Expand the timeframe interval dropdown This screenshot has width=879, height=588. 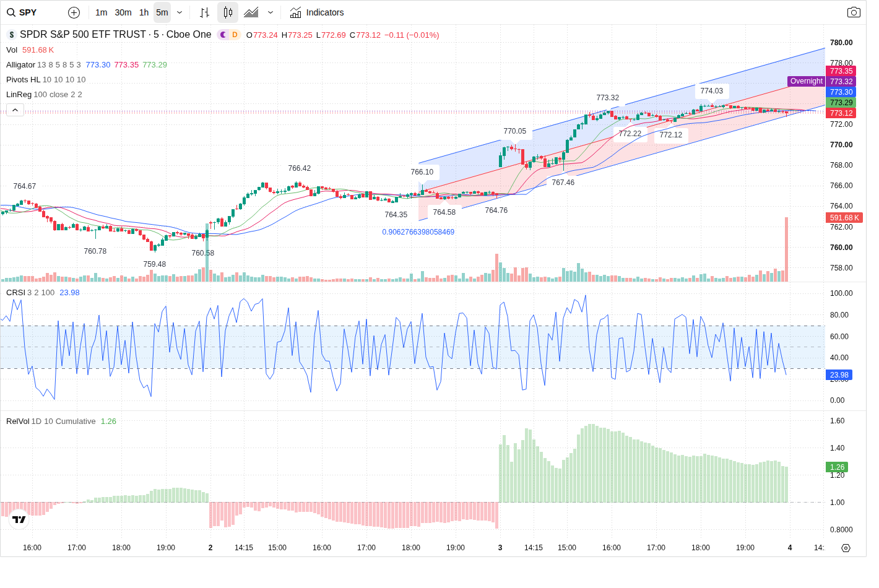[x=180, y=12]
